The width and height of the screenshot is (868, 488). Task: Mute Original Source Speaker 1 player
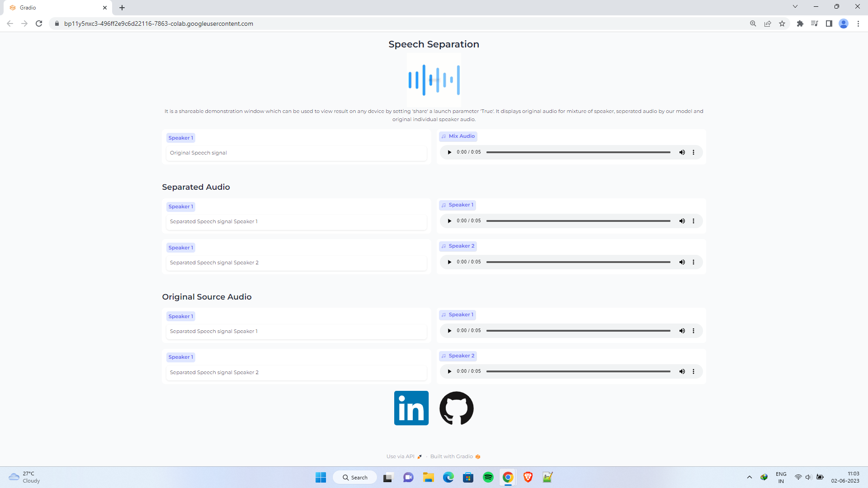[682, 331]
